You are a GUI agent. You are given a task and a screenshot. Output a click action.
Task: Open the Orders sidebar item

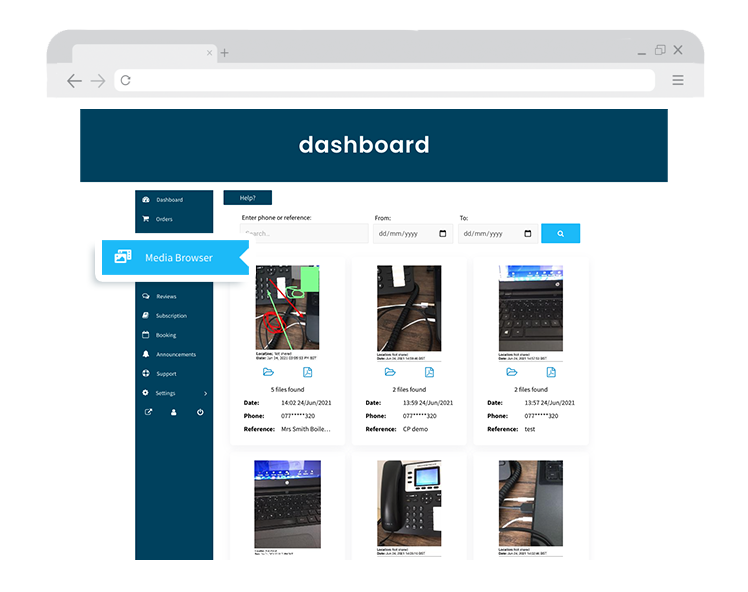(x=174, y=219)
